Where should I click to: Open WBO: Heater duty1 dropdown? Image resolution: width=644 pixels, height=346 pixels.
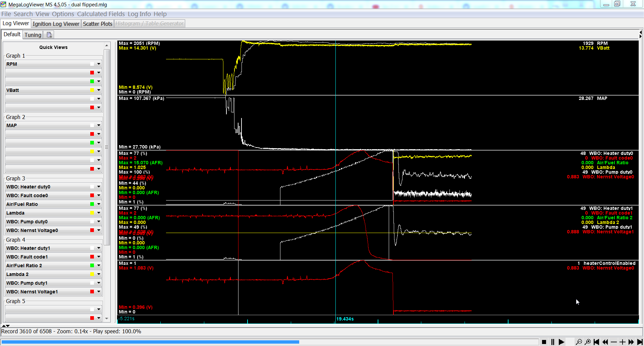pos(99,248)
